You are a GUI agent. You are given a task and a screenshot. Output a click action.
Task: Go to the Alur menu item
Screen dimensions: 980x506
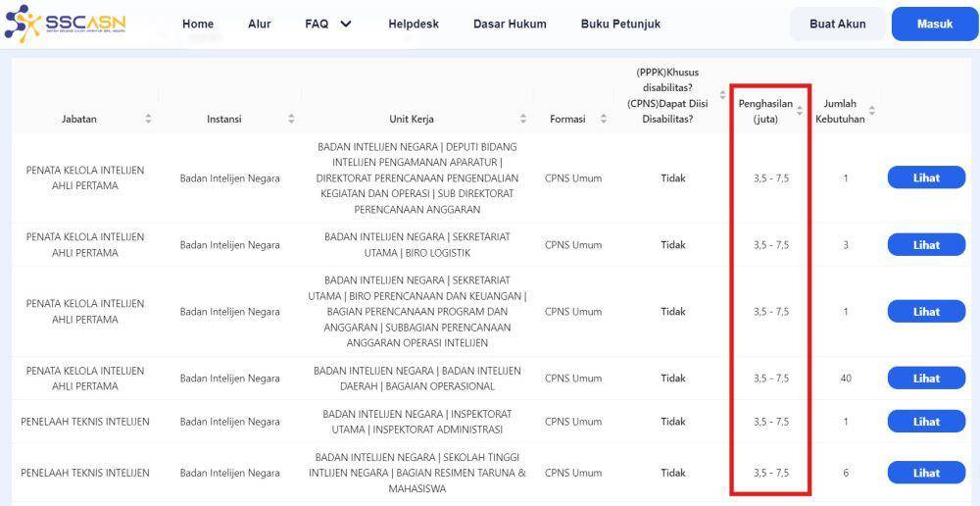click(x=260, y=24)
